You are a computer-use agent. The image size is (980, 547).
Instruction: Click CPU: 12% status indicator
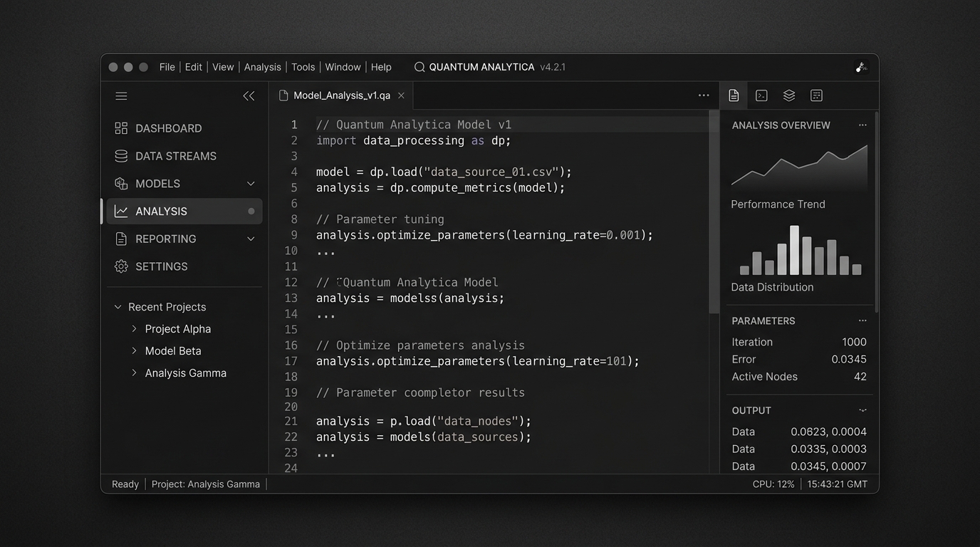click(x=773, y=484)
